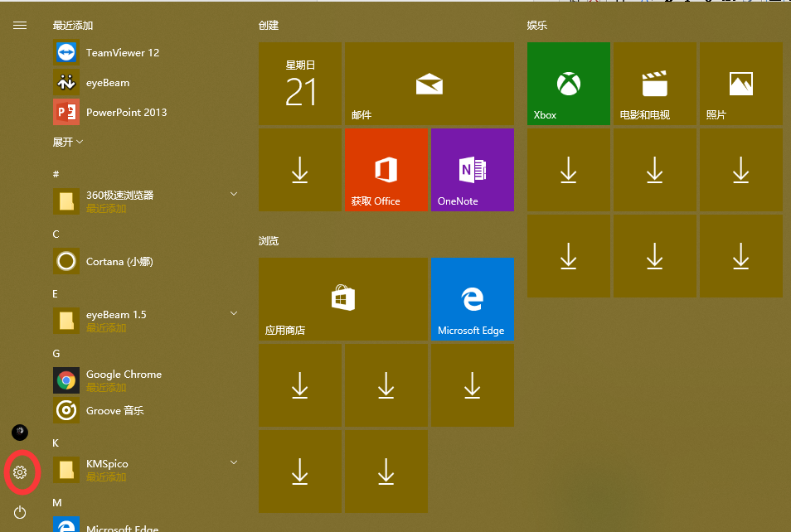Open the 邮件 mail tile
Screen dimensions: 791x532
click(x=429, y=84)
